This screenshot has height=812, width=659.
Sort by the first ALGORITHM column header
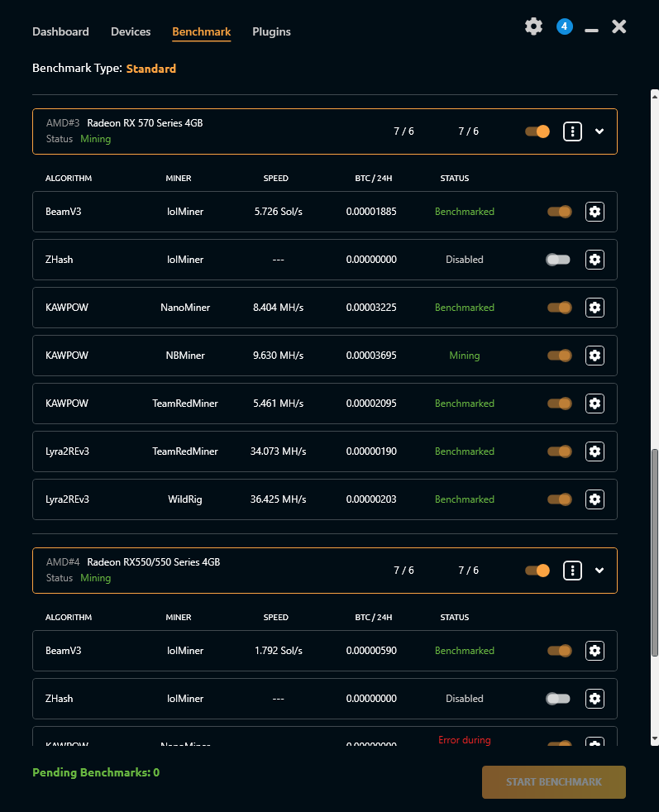(x=69, y=178)
